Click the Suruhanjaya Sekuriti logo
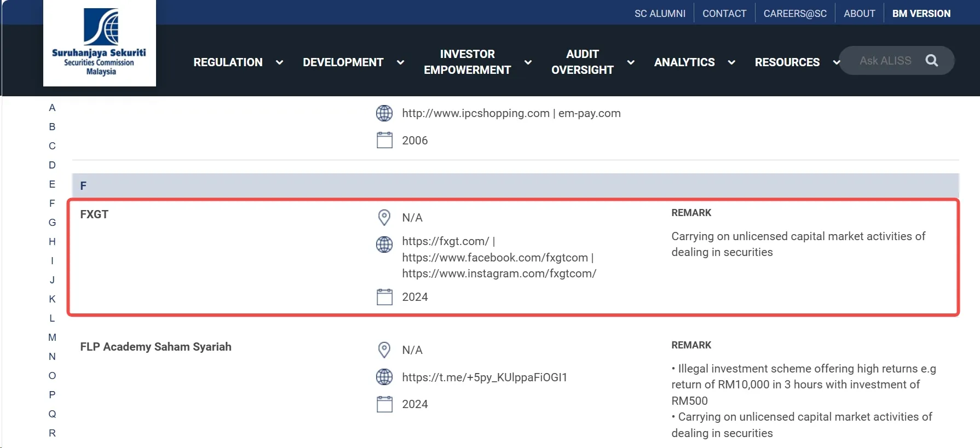The image size is (980, 448). click(100, 43)
